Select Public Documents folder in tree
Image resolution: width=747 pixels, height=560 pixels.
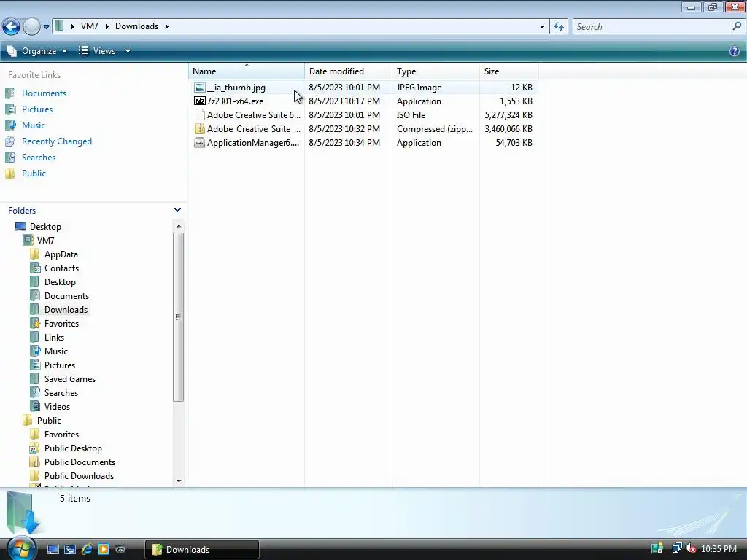80,462
